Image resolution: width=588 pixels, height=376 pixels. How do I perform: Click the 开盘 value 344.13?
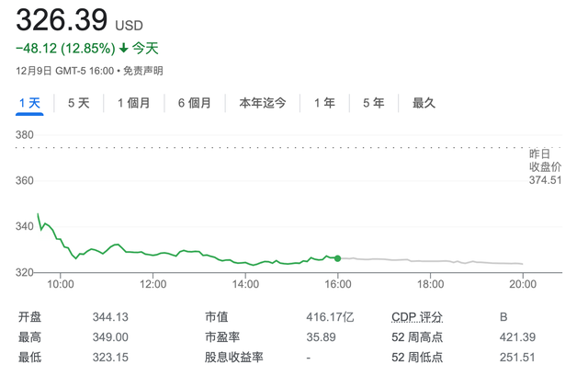click(x=109, y=317)
